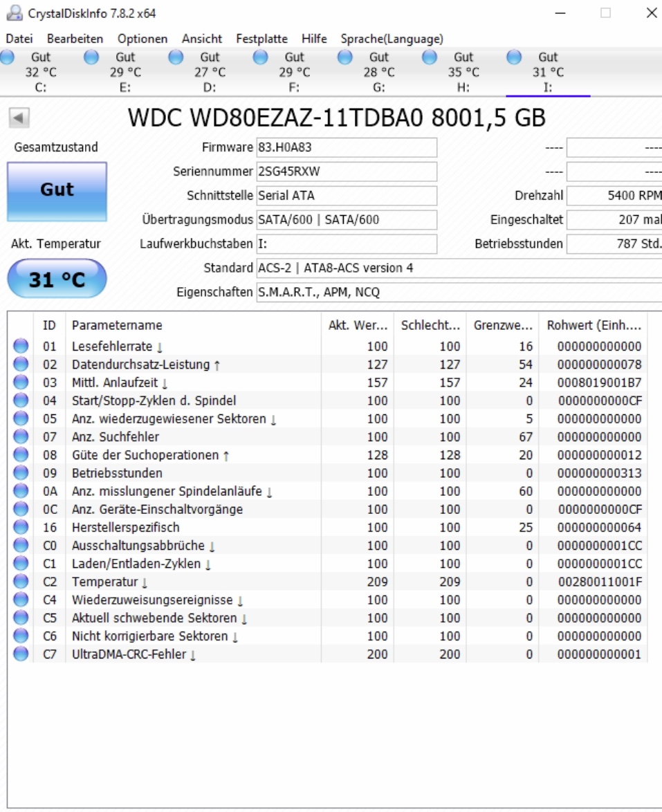This screenshot has height=812, width=662.
Task: Click status orb of Nicht korrigierbare Sektoren row
Action: 21,636
